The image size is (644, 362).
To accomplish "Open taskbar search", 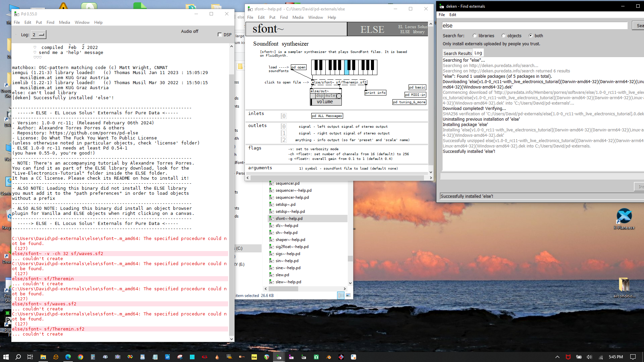I will pyautogui.click(x=18, y=357).
